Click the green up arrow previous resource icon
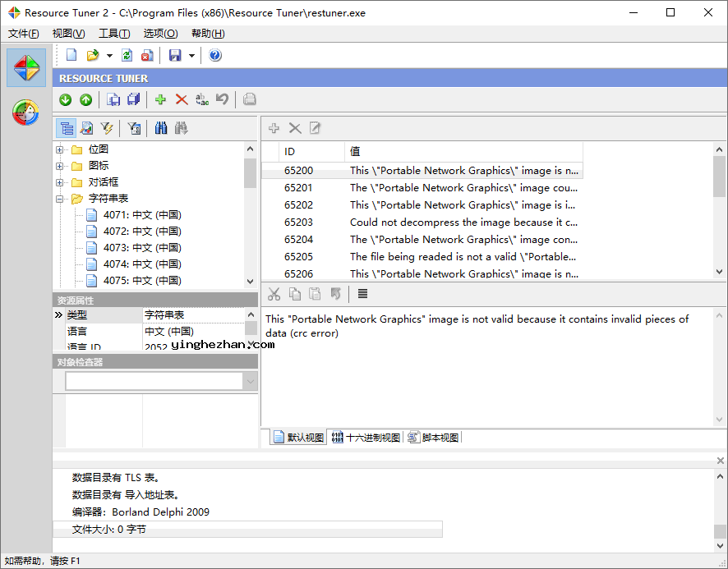 coord(86,99)
